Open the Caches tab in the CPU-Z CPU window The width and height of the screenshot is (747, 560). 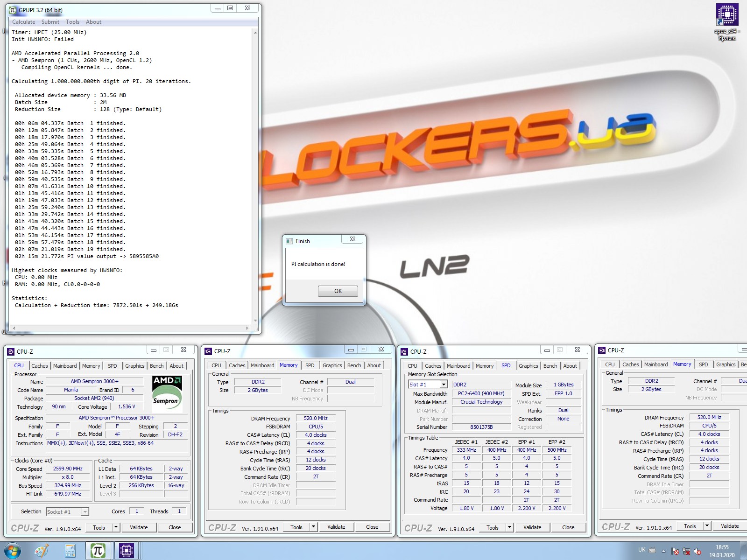click(39, 366)
